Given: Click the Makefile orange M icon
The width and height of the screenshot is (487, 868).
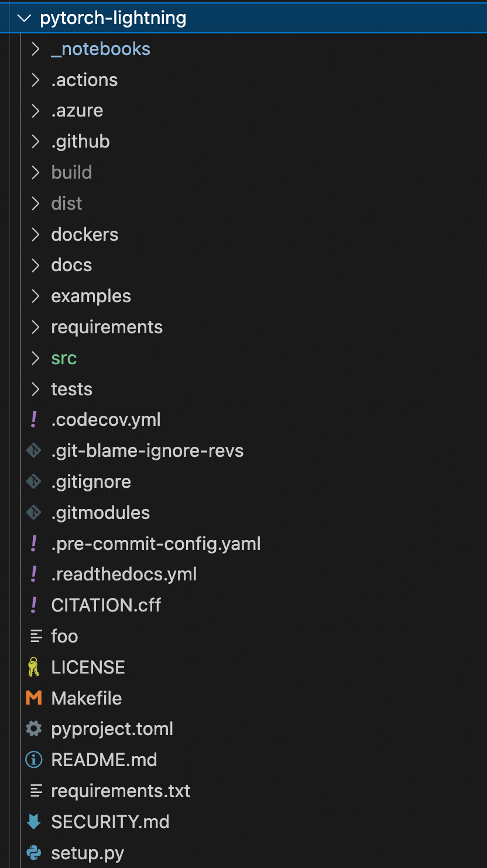Looking at the screenshot, I should [34, 698].
